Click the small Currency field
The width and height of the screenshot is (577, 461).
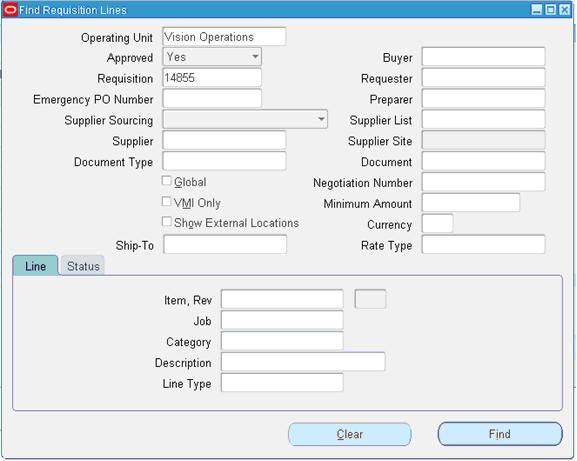[x=437, y=223]
